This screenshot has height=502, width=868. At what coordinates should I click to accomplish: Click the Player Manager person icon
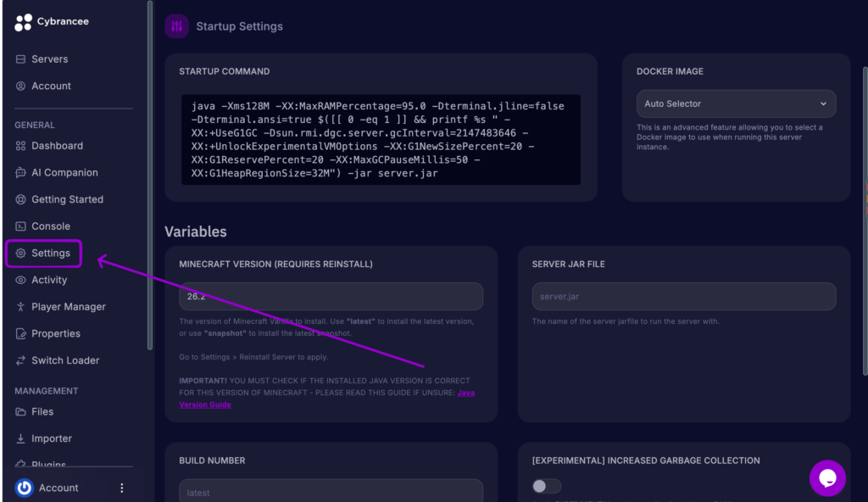(20, 306)
